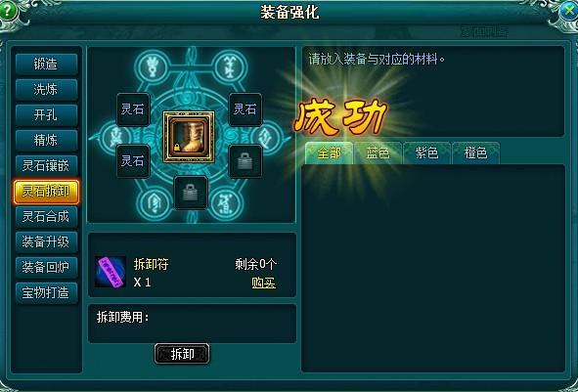Switch to the 橙色 filter tab

pyautogui.click(x=476, y=152)
